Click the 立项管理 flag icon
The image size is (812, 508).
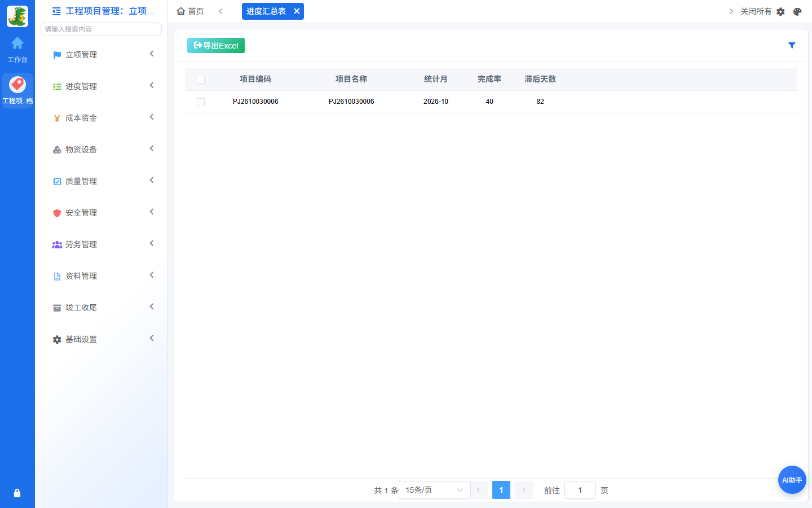tap(57, 55)
